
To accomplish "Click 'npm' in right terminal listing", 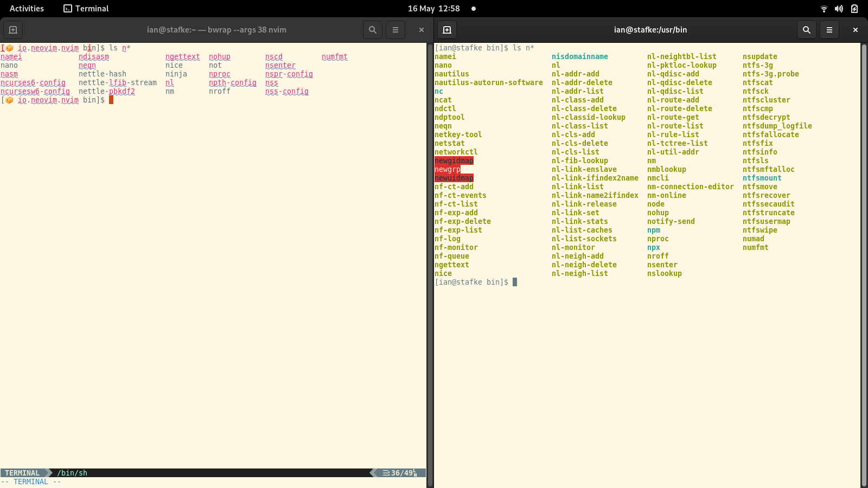I will coord(654,230).
